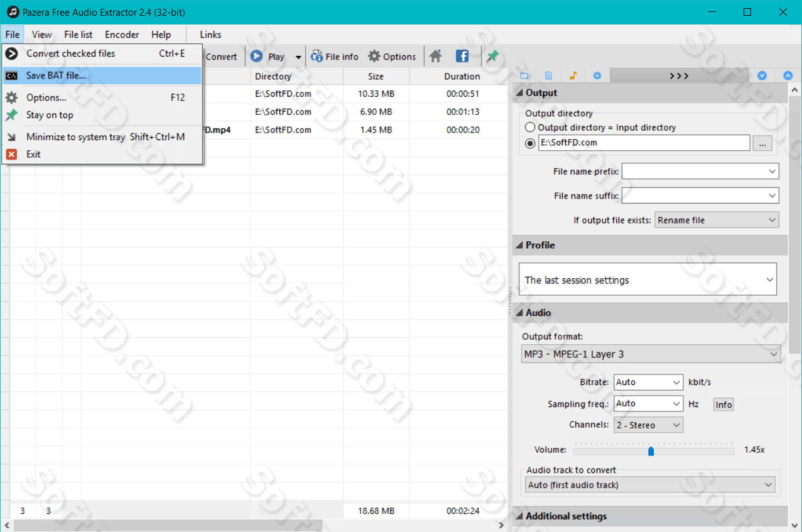Choose Exit from the File menu
Screen dimensions: 802x532
(102, 154)
